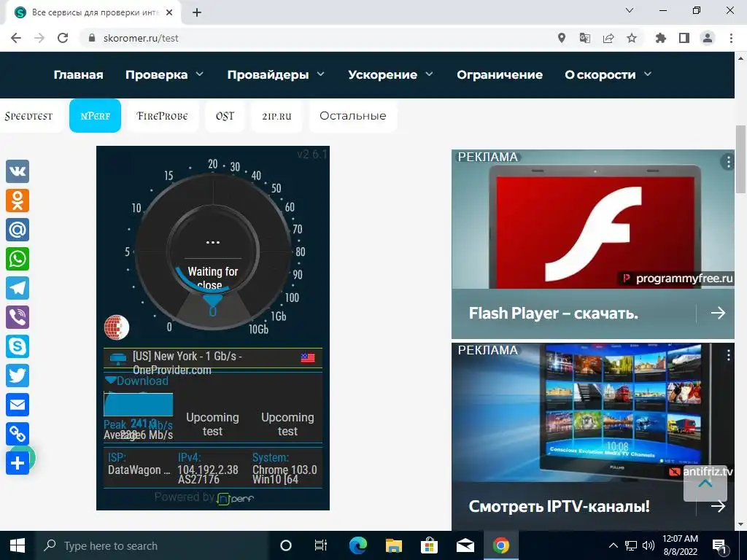The image size is (747, 560).
Task: Open volume control in system tray
Action: point(648,545)
